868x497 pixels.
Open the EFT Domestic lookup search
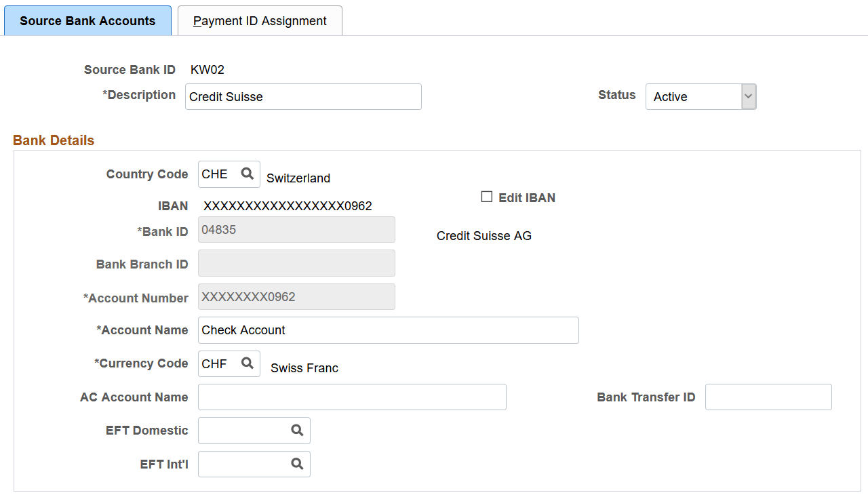coord(296,430)
